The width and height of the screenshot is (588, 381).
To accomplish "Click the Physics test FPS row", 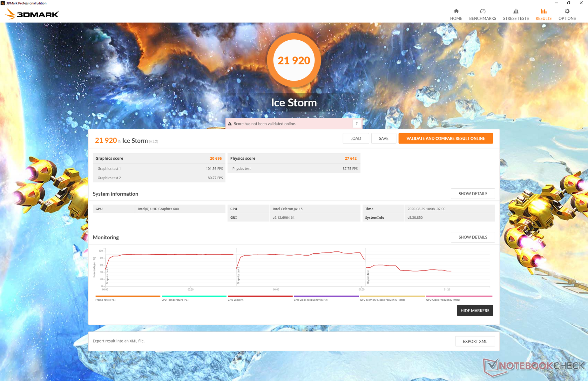I will pyautogui.click(x=294, y=169).
